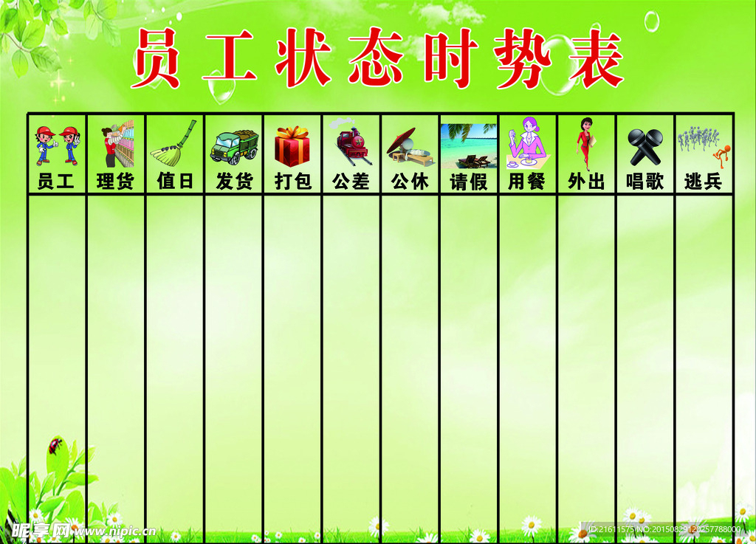This screenshot has width=756, height=544.
Task: Click the 公差 column label
Action: tap(351, 182)
